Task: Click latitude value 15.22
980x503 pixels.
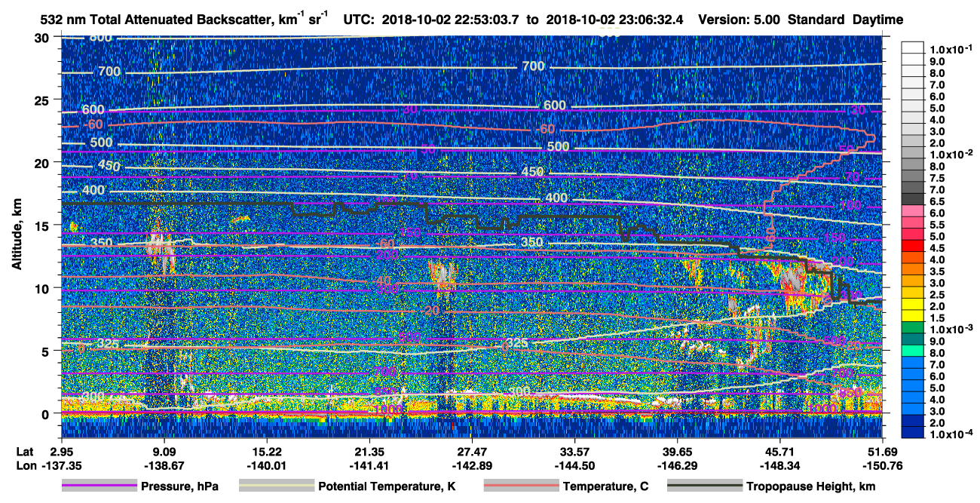Action: [266, 451]
